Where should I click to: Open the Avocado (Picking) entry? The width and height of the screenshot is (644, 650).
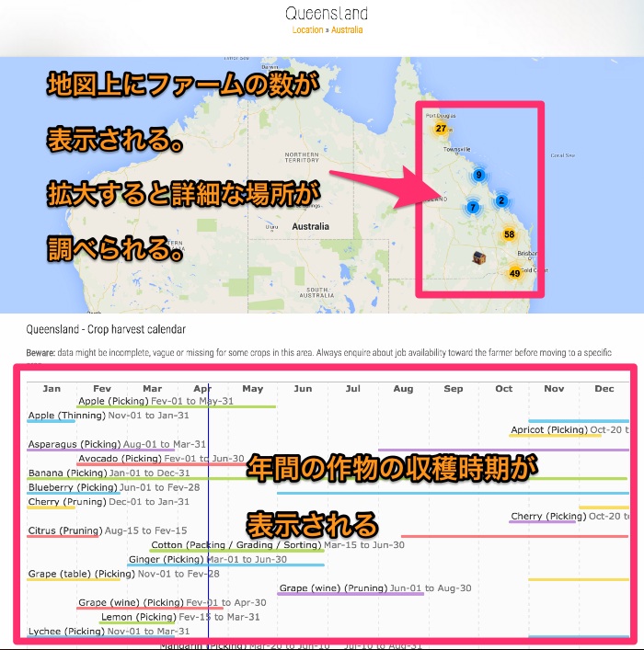click(120, 459)
